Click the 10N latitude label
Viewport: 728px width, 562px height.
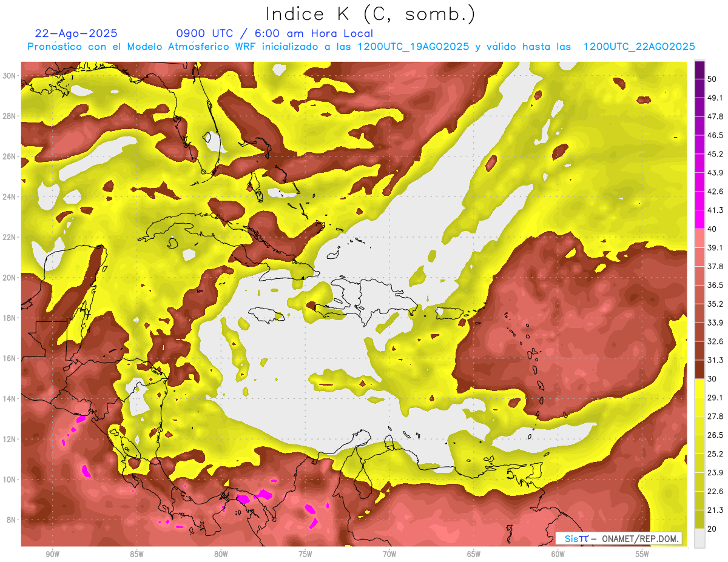(x=9, y=479)
